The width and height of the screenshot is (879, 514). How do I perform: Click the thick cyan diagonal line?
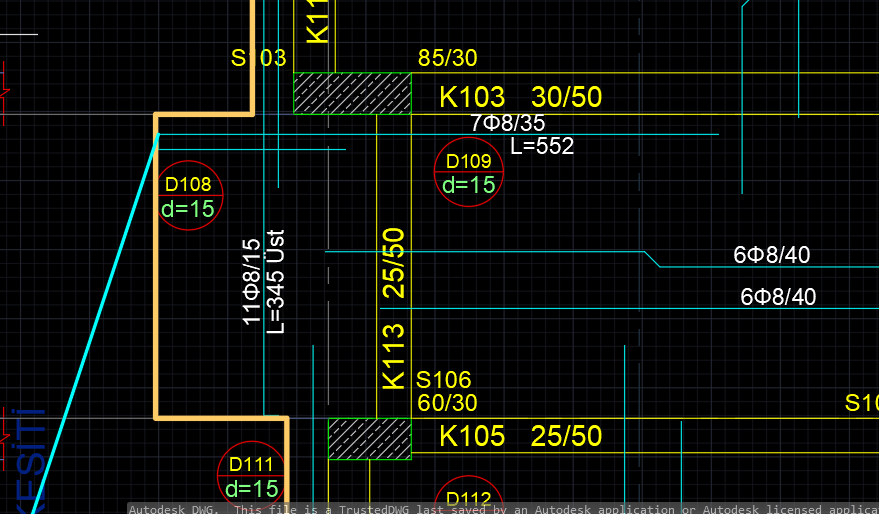click(x=95, y=322)
